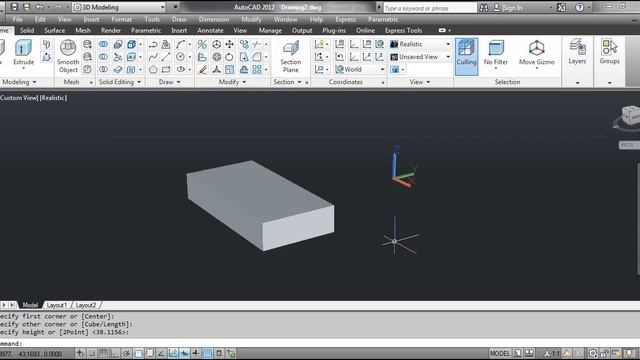Switch to the Surface ribbon tab

(x=55, y=31)
